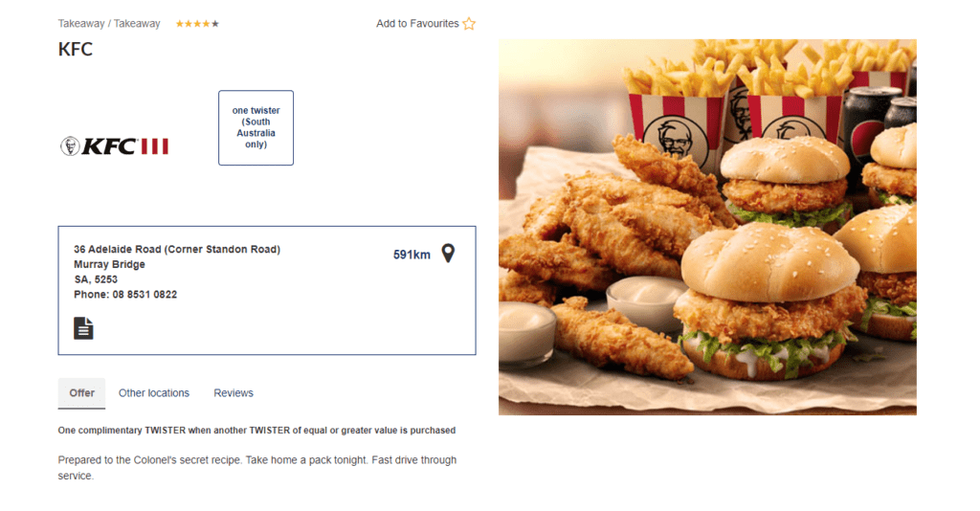Open the document icon below the phone number
980x511 pixels.
pyautogui.click(x=83, y=328)
